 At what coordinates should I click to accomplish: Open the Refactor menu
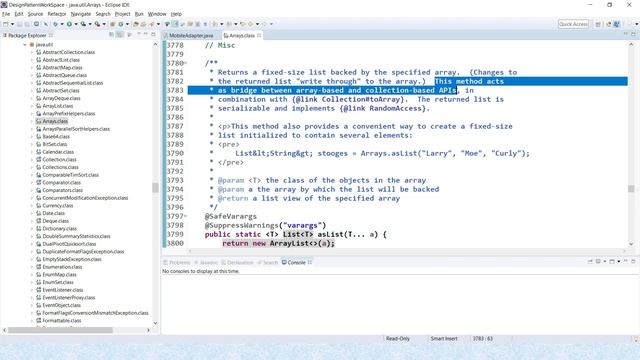[x=57, y=14]
